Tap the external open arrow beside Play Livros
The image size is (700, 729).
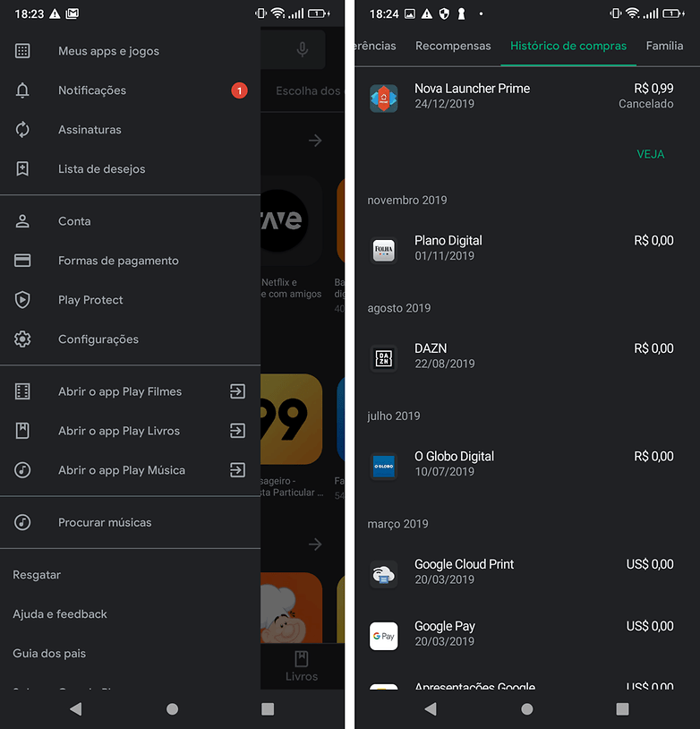click(237, 431)
